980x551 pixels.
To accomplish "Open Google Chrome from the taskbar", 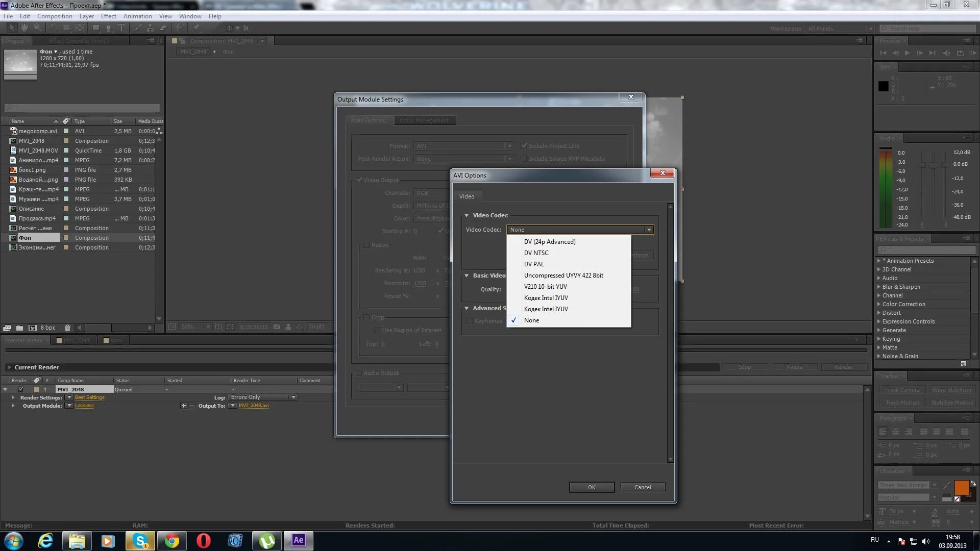I will pos(171,540).
